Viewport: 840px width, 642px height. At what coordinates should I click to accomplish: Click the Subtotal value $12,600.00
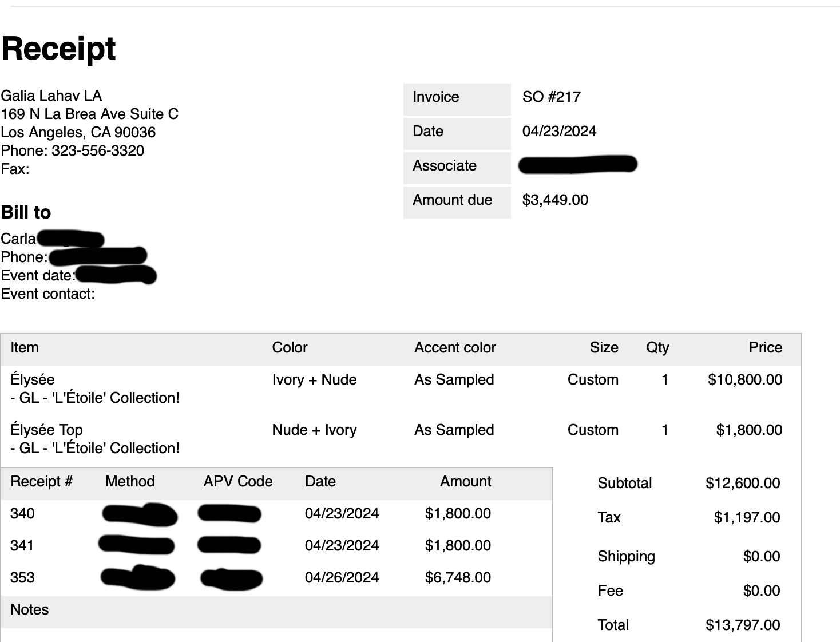pos(743,483)
